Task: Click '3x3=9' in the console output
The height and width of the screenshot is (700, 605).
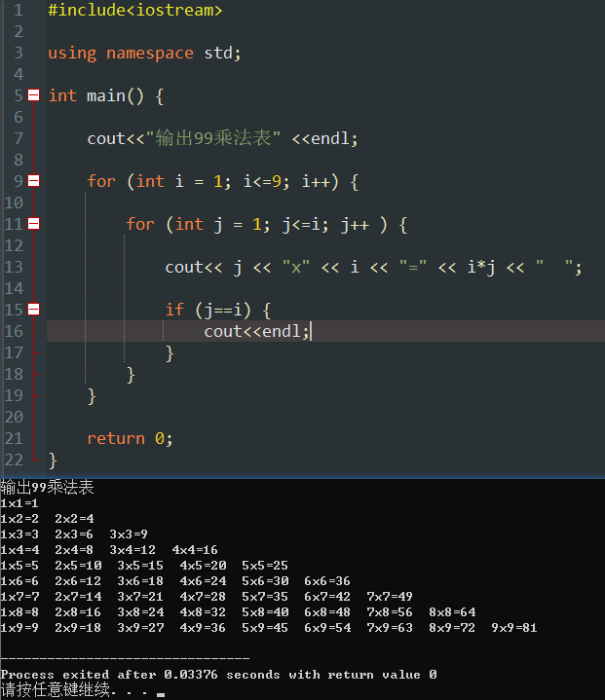Action: tap(129, 534)
